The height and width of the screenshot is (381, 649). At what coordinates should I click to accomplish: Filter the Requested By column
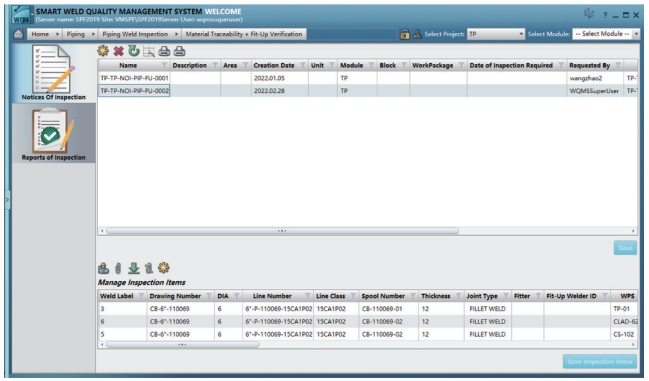pyautogui.click(x=618, y=65)
